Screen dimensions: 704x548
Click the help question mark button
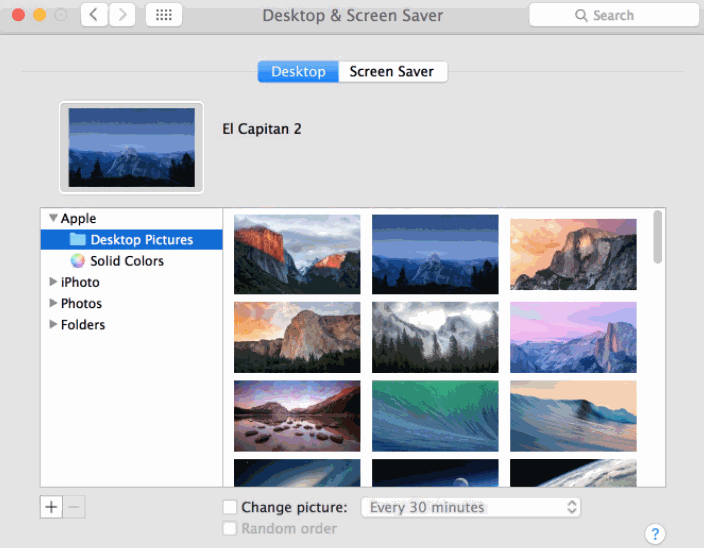(x=655, y=534)
